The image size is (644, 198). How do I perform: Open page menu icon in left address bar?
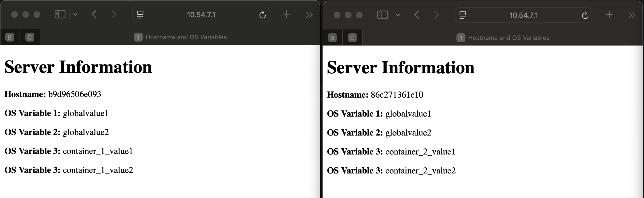(x=140, y=15)
